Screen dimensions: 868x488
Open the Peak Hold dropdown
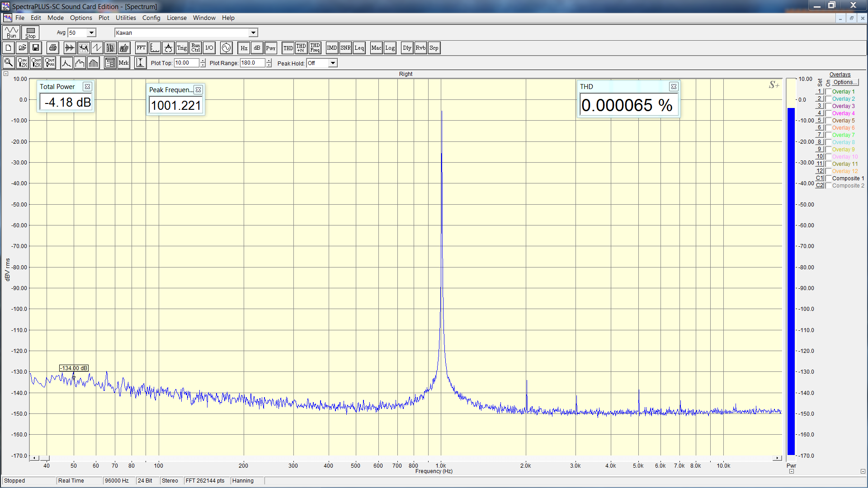(x=333, y=63)
